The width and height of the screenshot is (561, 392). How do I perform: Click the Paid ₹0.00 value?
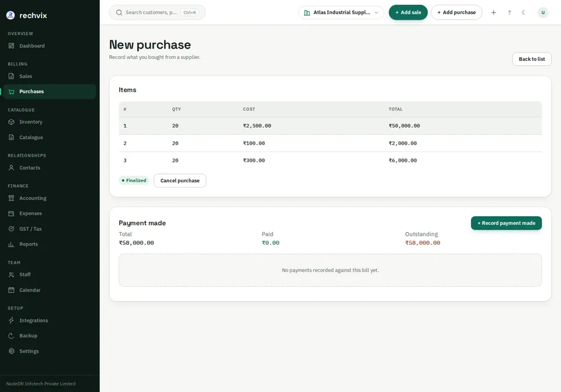271,243
